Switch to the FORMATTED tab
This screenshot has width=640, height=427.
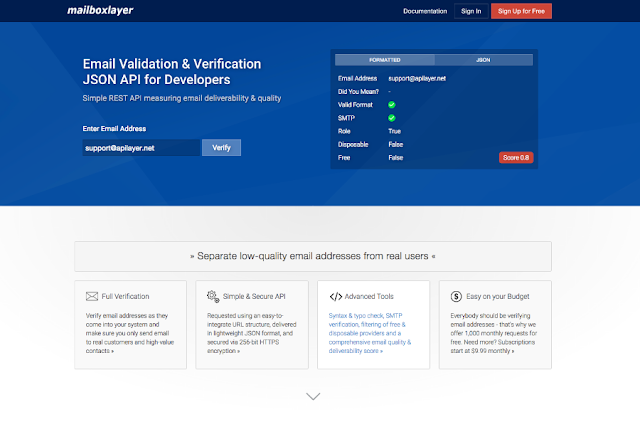point(384,60)
